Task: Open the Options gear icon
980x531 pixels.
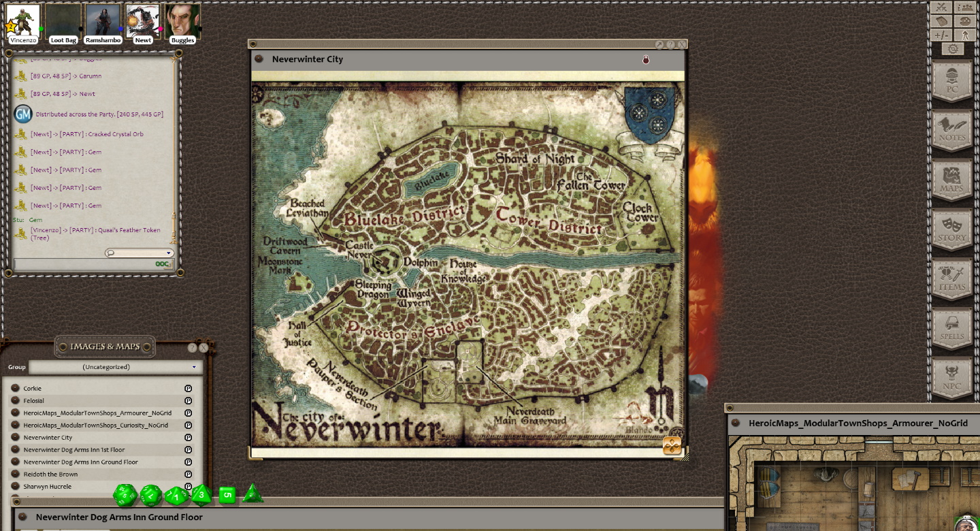Action: point(953,49)
